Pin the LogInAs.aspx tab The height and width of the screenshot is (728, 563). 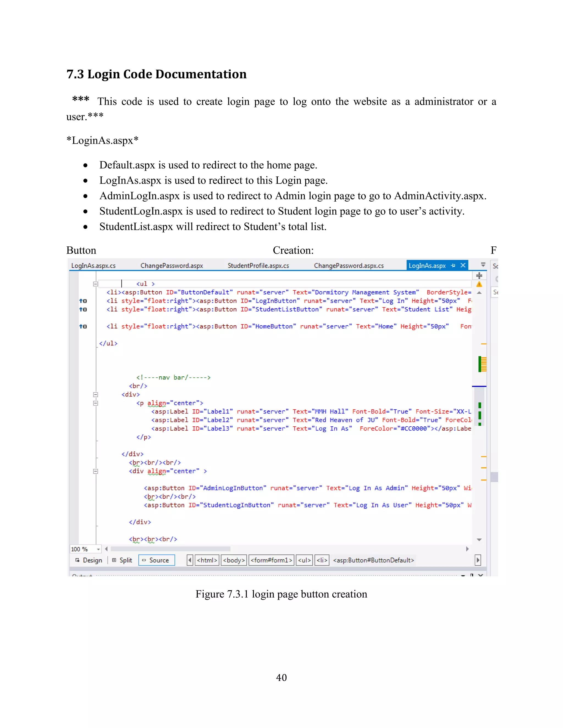pos(453,266)
